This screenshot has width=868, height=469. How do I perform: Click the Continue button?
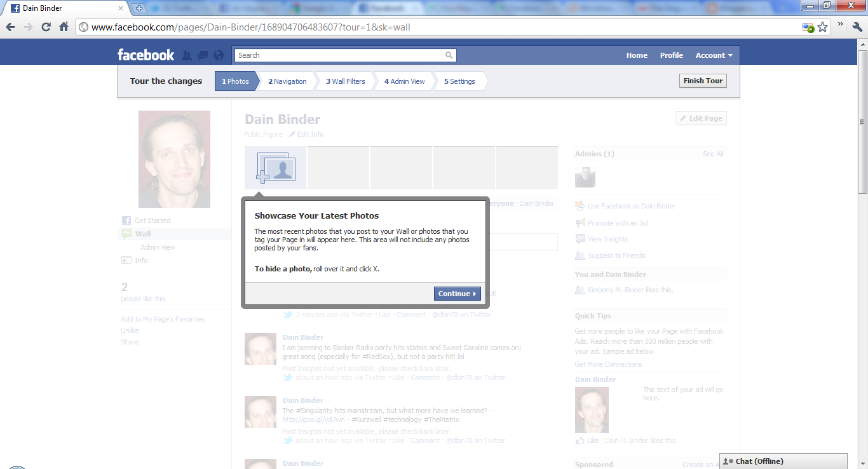458,294
